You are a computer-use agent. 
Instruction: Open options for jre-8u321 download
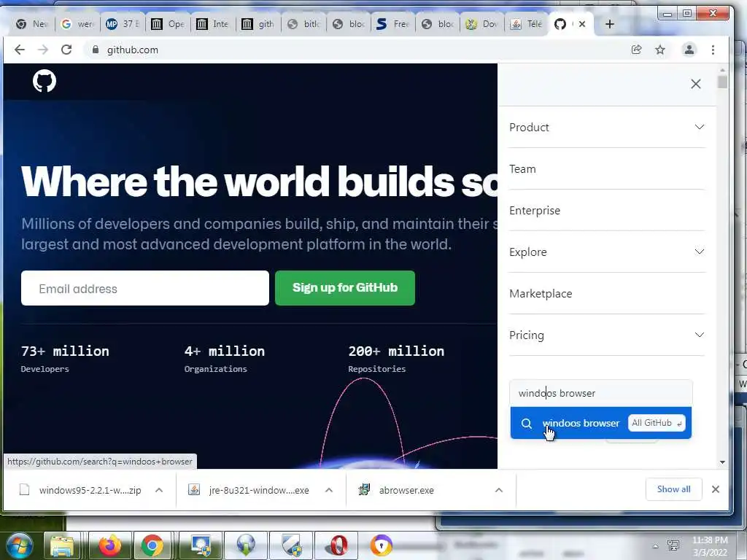[329, 490]
